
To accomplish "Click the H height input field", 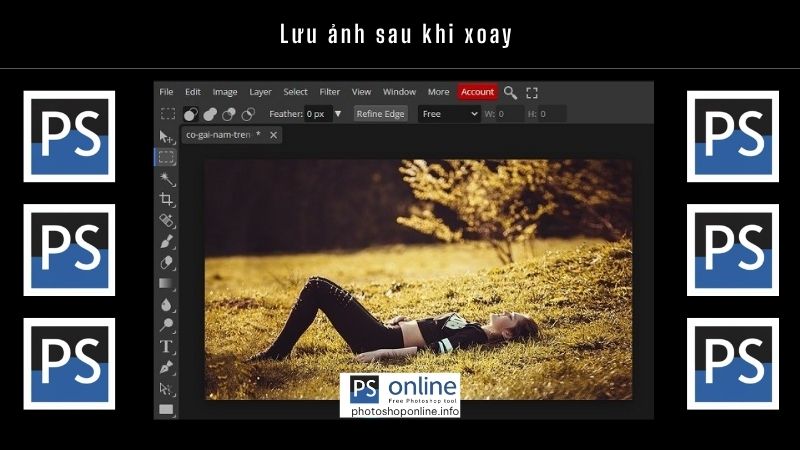I will (552, 114).
